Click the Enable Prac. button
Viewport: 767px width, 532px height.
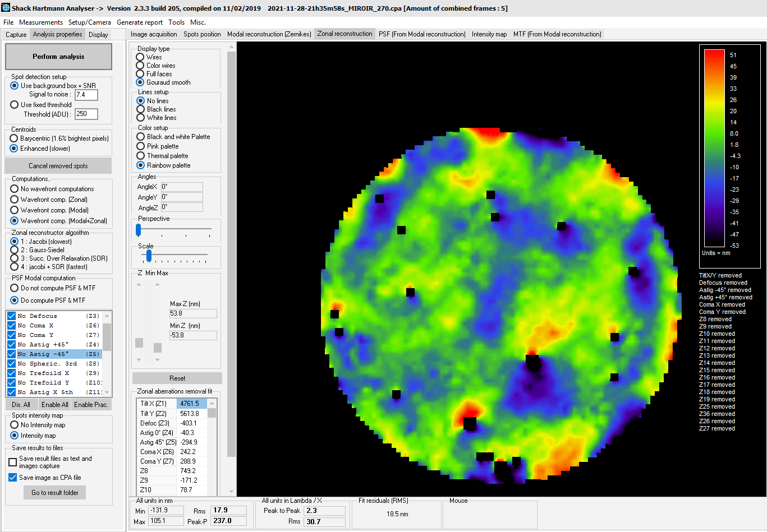click(x=91, y=405)
